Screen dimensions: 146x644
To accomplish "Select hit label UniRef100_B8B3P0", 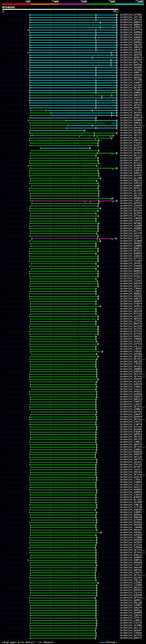I will point(131,95).
